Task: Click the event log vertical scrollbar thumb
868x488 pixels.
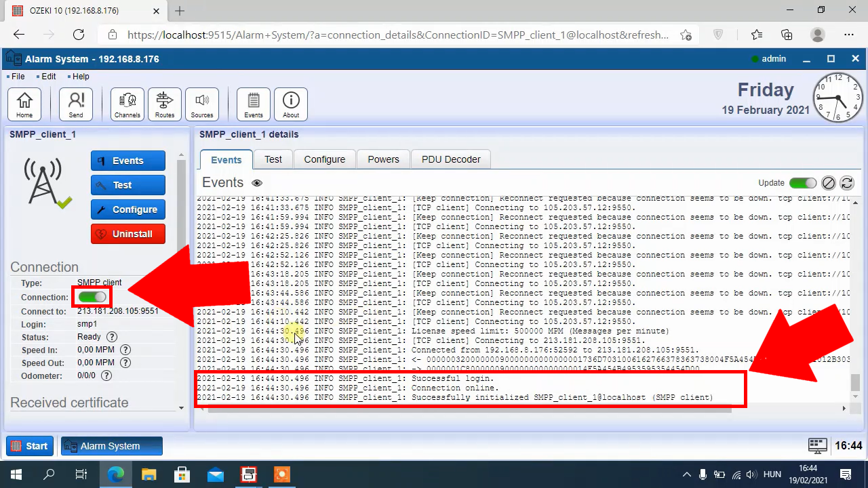Action: [856, 382]
